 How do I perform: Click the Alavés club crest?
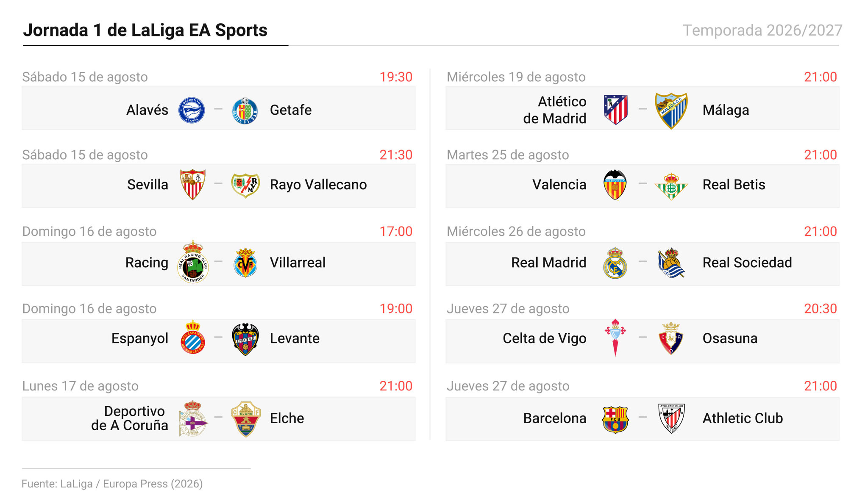coord(192,110)
